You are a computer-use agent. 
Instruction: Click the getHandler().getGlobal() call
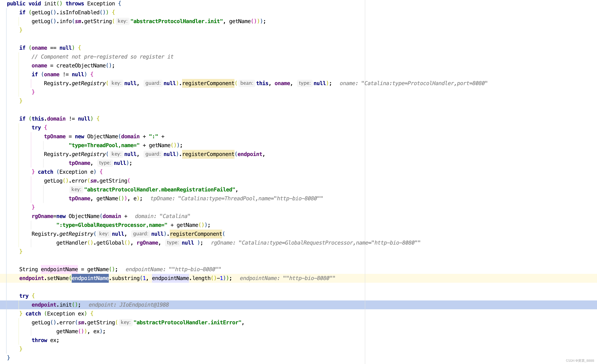[93, 243]
